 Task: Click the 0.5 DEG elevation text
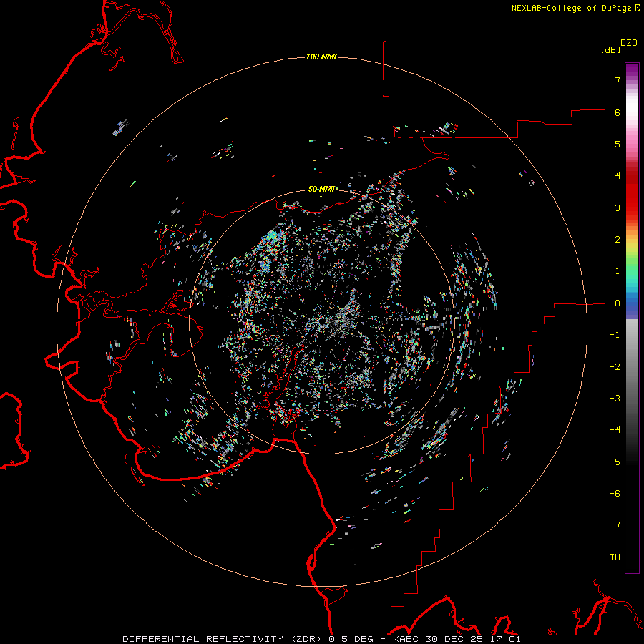coord(351,639)
